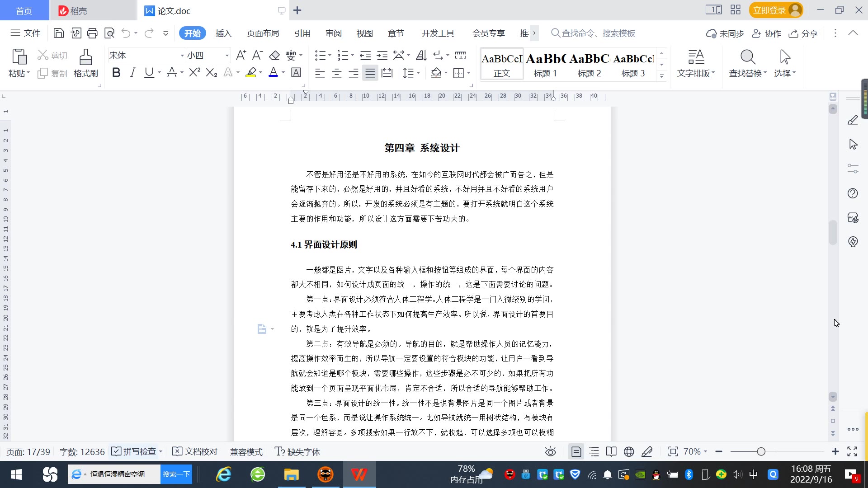The height and width of the screenshot is (488, 868).
Task: Click the zoom slider handle
Action: (x=761, y=452)
